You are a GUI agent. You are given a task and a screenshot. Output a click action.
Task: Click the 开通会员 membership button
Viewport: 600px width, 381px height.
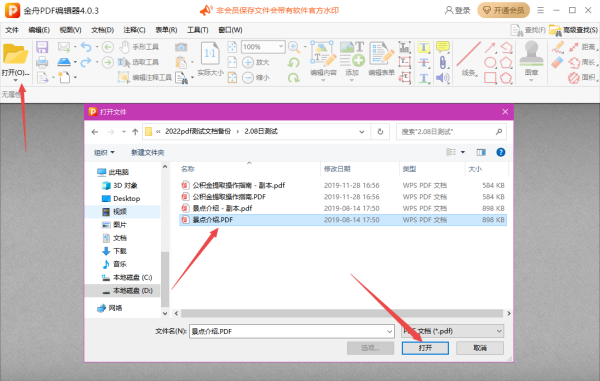pos(504,10)
